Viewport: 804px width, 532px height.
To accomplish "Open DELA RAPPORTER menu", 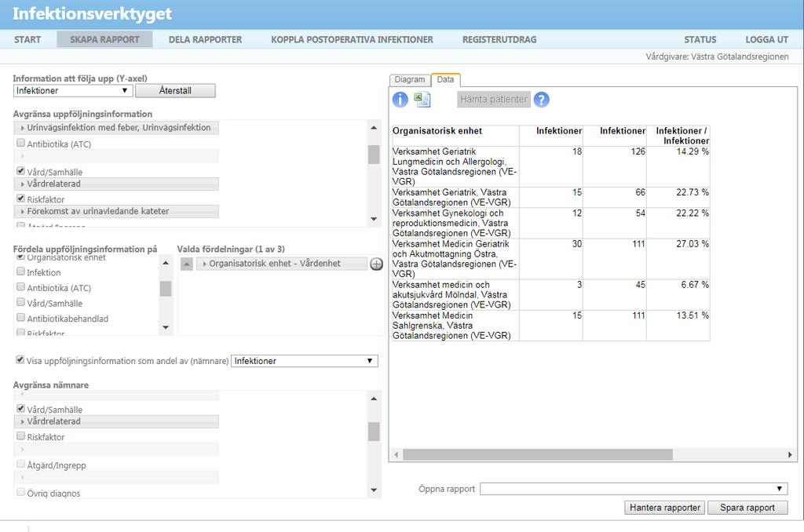I will pos(205,39).
